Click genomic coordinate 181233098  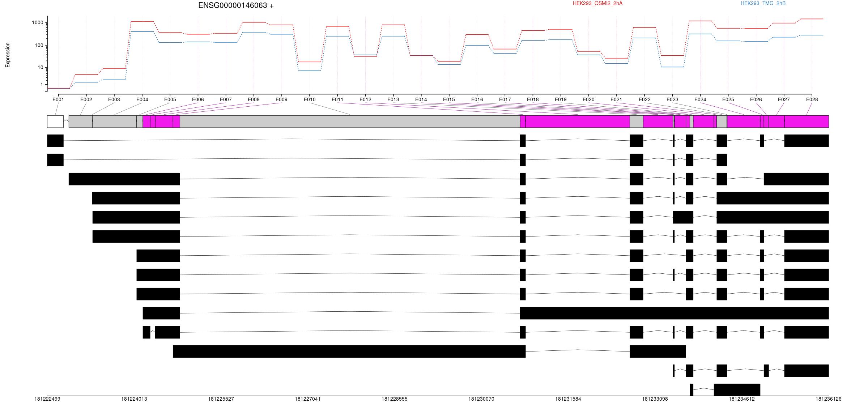pyautogui.click(x=655, y=399)
